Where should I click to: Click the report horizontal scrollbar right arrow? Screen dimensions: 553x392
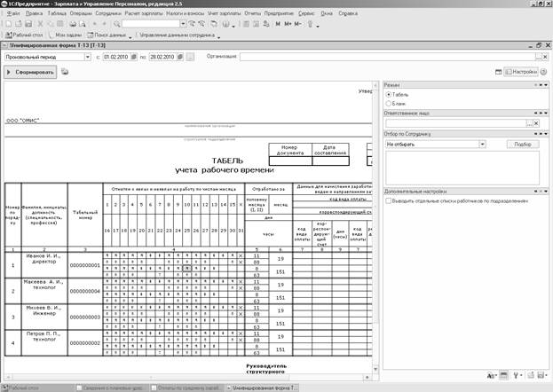coord(367,378)
